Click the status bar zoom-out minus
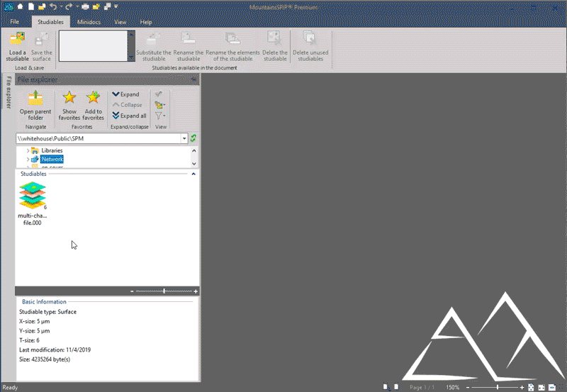The width and height of the screenshot is (567, 392). [468, 387]
